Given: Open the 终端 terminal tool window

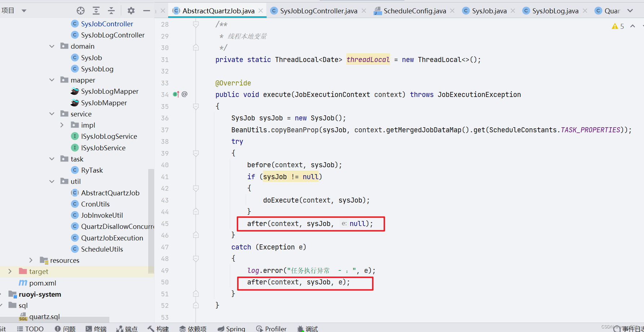Looking at the screenshot, I should 96,329.
